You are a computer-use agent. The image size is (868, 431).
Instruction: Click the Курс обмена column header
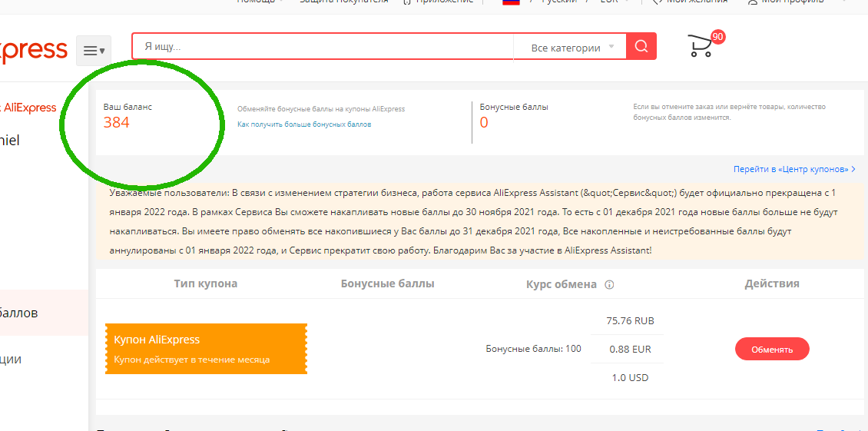click(562, 284)
